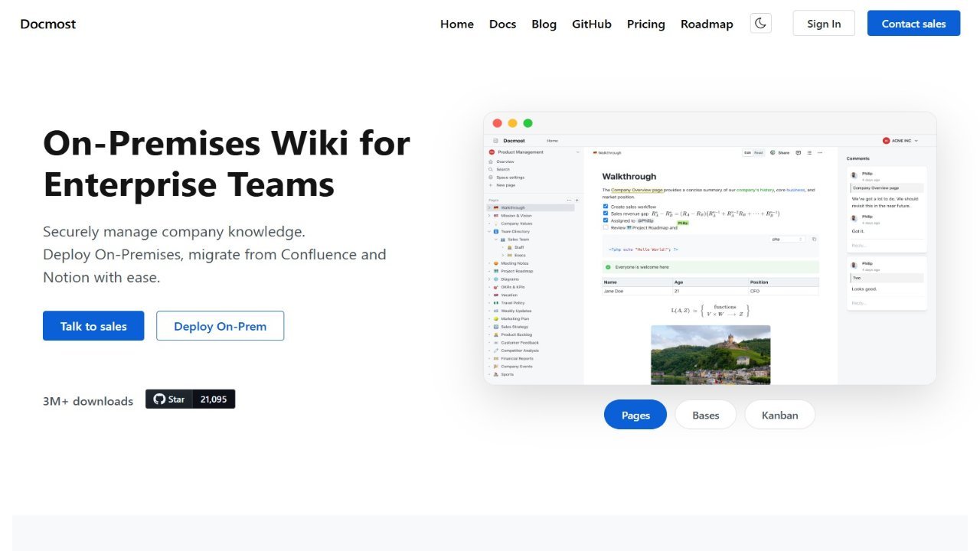980x551 pixels.
Task: Open the page toolbar more-options dots
Action: (820, 153)
